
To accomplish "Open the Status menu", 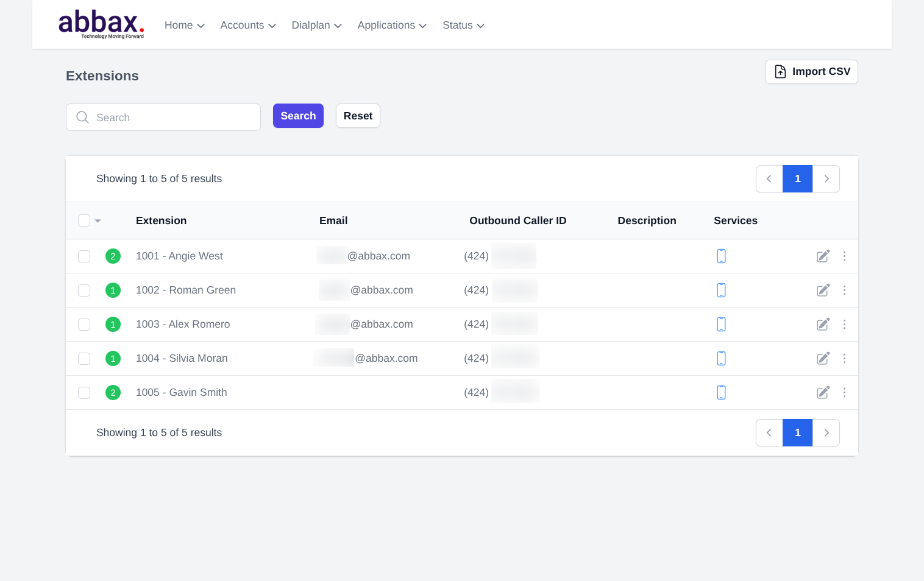I will pos(463,26).
